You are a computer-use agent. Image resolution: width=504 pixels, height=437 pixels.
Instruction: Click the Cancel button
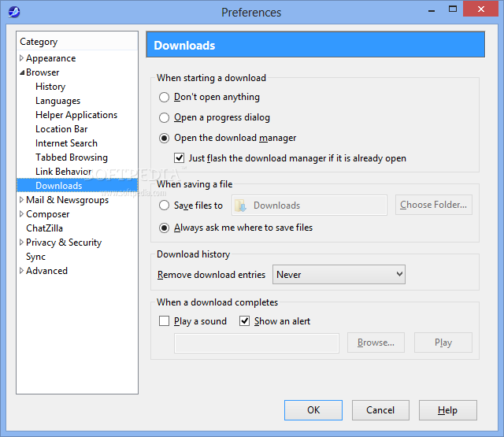click(x=380, y=410)
